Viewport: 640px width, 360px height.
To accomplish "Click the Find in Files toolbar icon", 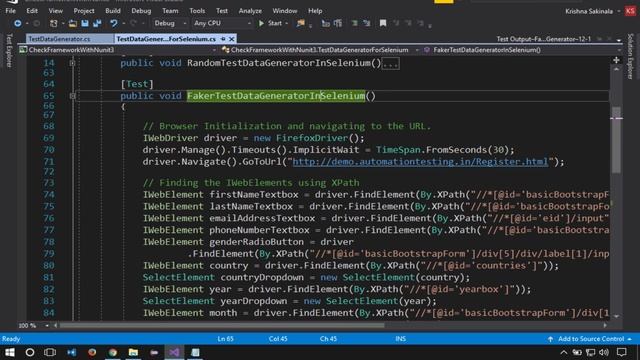I will pos(301,23).
